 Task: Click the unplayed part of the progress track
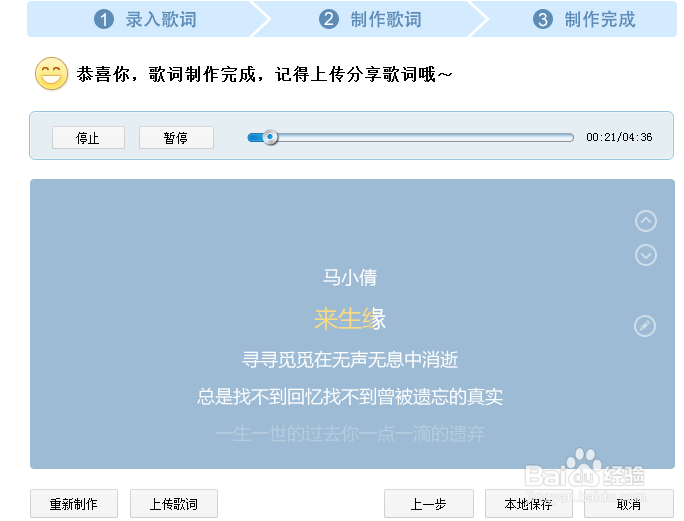point(425,137)
